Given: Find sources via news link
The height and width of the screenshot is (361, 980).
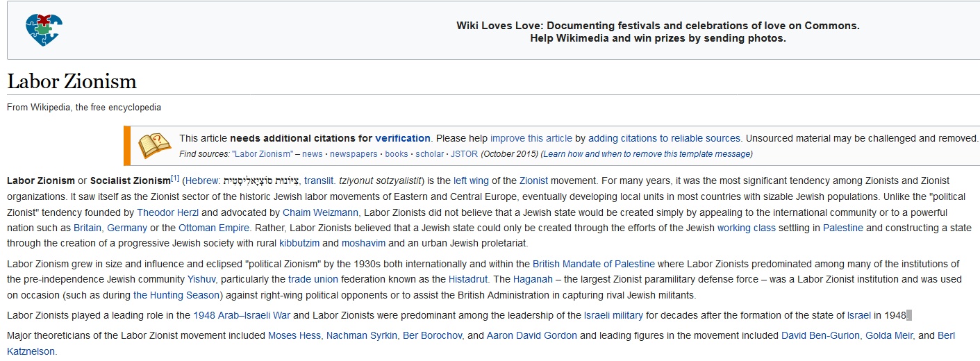Looking at the screenshot, I should (312, 154).
